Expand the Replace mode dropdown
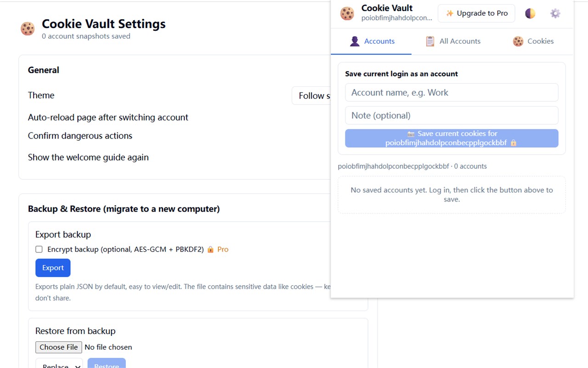The image size is (588, 368). click(59, 363)
